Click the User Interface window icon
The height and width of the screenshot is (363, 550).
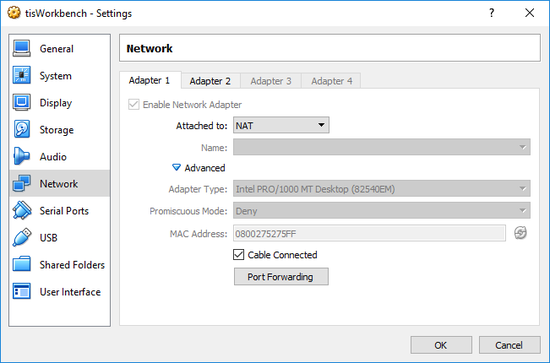click(22, 291)
